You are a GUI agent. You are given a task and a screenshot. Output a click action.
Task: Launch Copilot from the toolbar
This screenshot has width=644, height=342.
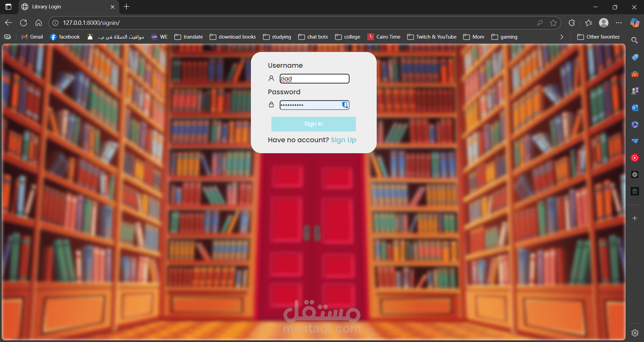[x=635, y=23]
